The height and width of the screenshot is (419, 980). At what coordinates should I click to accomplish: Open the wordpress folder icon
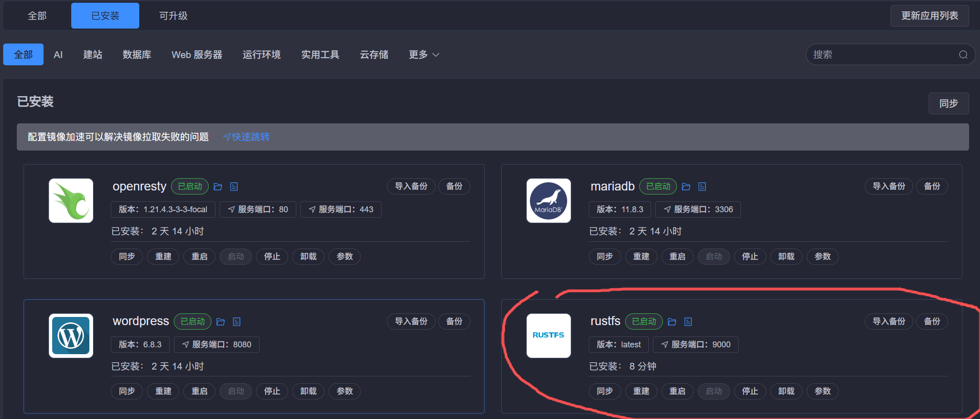pos(220,322)
